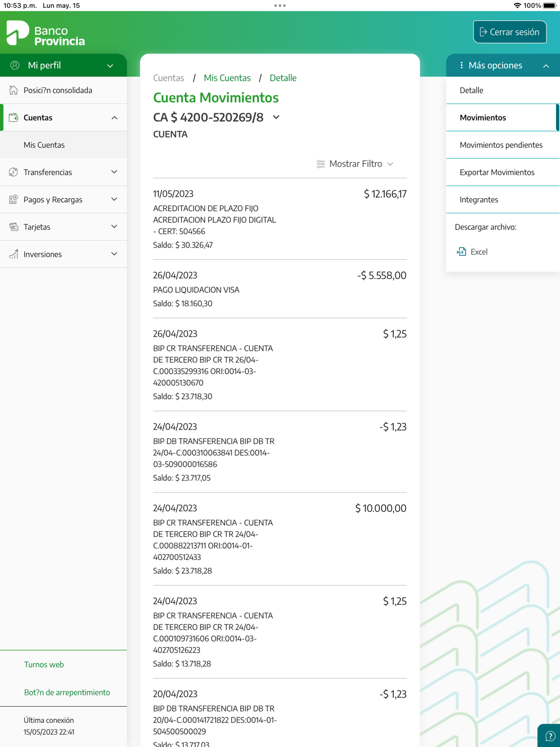Image resolution: width=560 pixels, height=747 pixels.
Task: Expand the Mostrar Filtro chevron
Action: tap(390, 164)
